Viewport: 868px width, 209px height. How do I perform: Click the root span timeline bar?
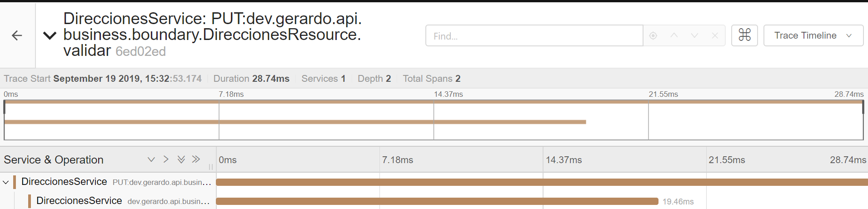[541, 182]
